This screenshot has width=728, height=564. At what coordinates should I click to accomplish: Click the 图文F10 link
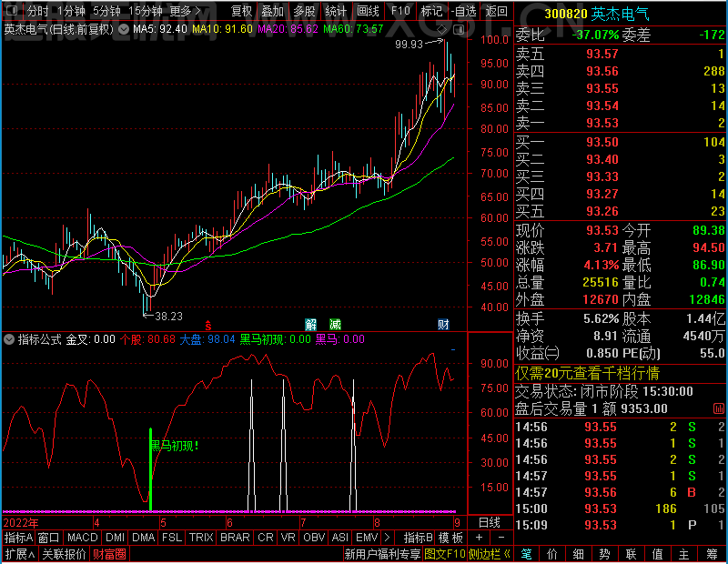445,554
